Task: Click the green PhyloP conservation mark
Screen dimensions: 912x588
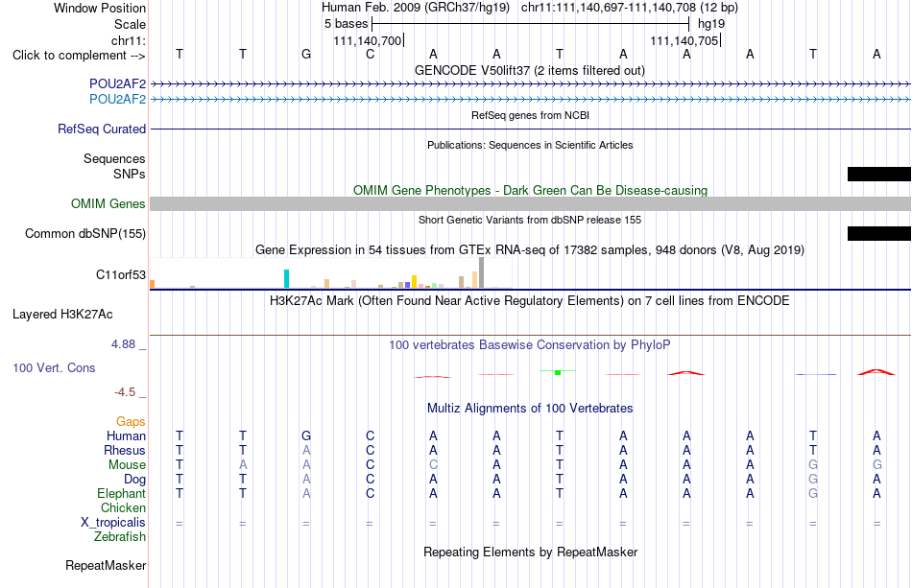Action: click(x=558, y=372)
